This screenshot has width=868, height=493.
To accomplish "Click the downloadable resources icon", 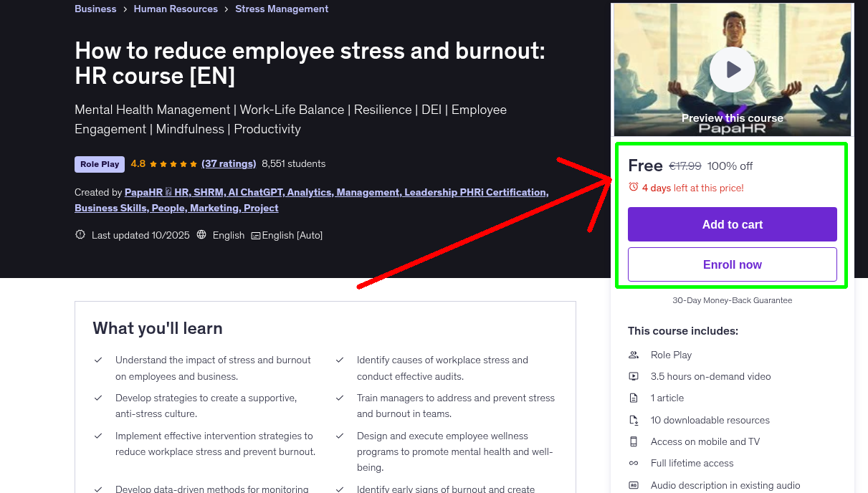I will [634, 420].
